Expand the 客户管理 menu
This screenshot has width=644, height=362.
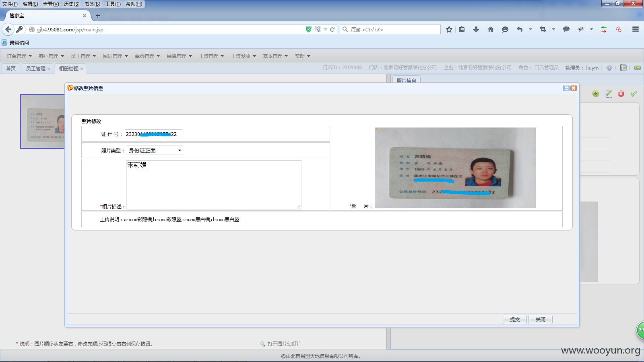(52, 56)
